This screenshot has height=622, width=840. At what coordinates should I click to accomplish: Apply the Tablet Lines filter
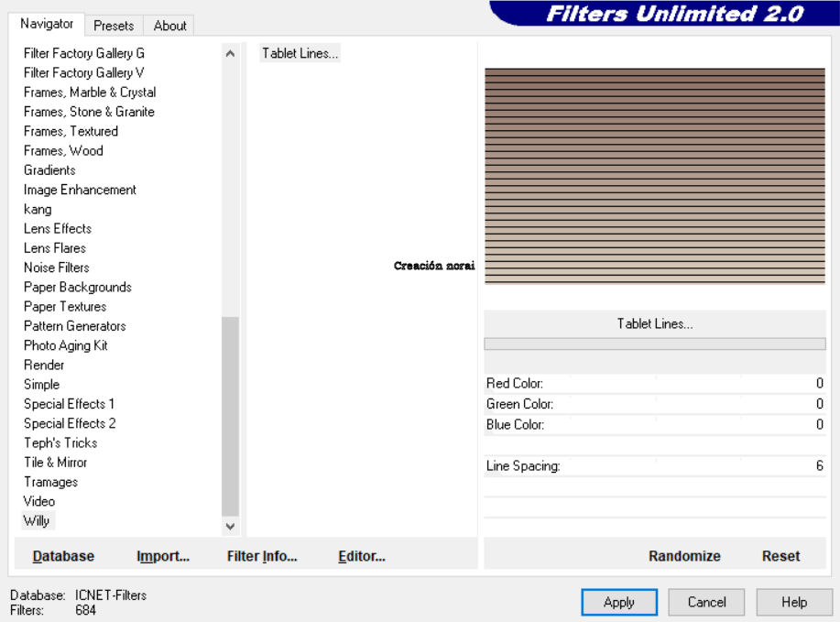[619, 602]
